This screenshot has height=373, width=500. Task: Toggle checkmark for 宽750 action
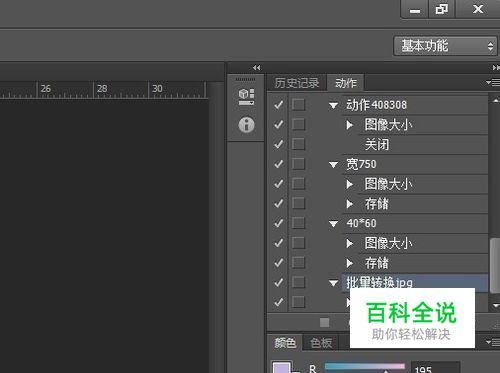[x=279, y=164]
